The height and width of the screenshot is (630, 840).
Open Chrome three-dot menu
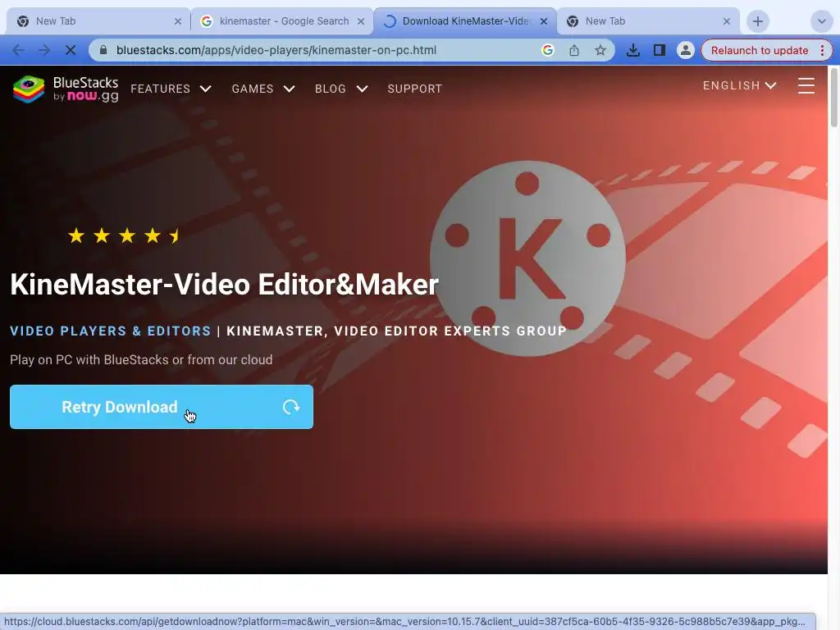pos(822,50)
